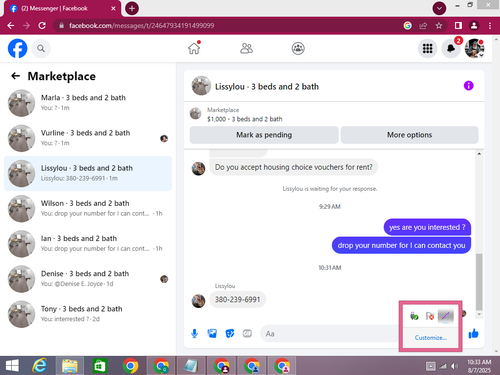Click the facebook.com address bar URL
Viewport: 500px width, 375px height.
(142, 26)
